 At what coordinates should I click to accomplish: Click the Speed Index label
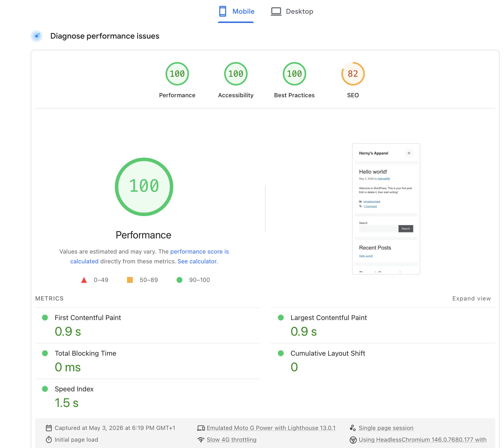coord(74,389)
